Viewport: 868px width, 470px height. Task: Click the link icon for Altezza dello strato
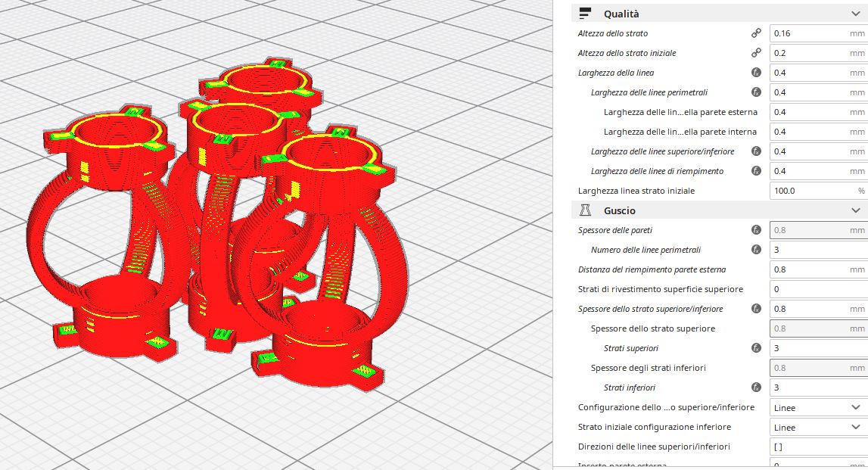756,33
